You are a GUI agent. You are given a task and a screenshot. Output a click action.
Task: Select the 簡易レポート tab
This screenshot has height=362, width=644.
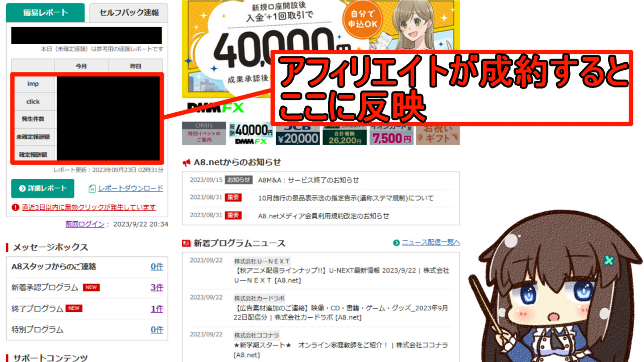coord(45,13)
